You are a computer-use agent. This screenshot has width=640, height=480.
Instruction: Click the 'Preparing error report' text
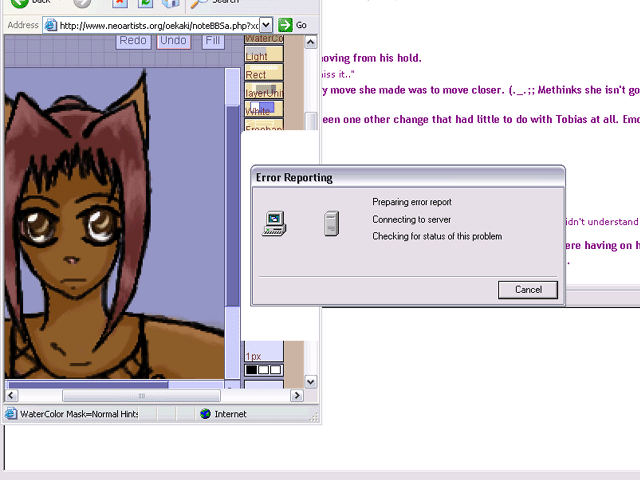pos(412,202)
